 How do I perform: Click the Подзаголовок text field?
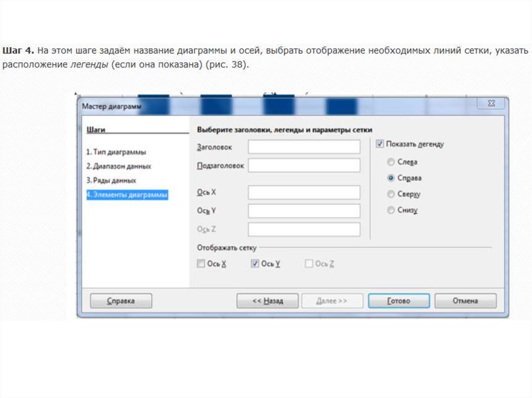pos(304,166)
